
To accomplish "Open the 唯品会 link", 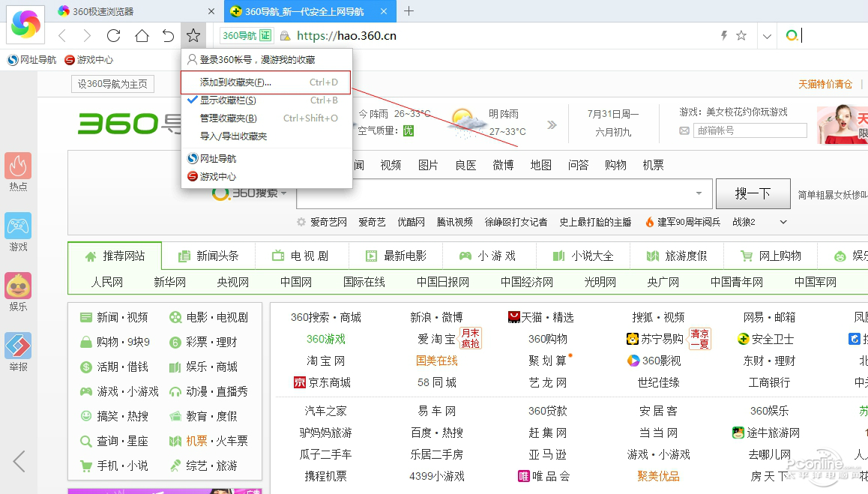I will point(543,476).
